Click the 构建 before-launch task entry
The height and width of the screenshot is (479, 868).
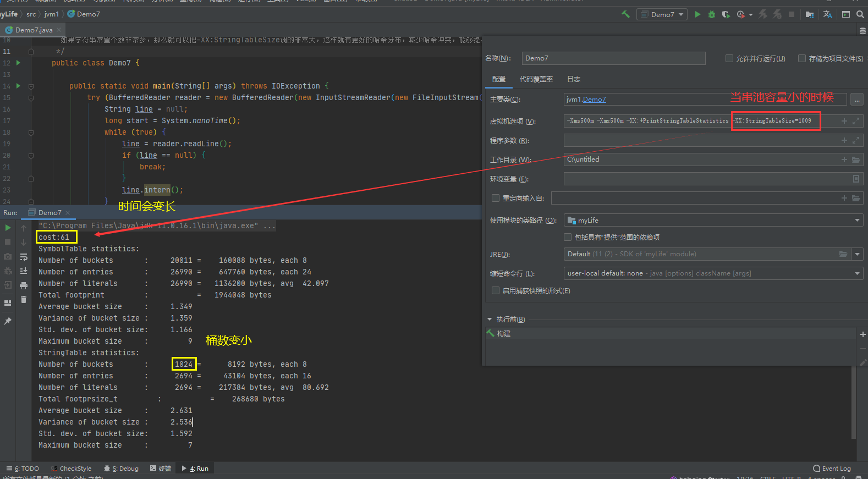pyautogui.click(x=499, y=334)
